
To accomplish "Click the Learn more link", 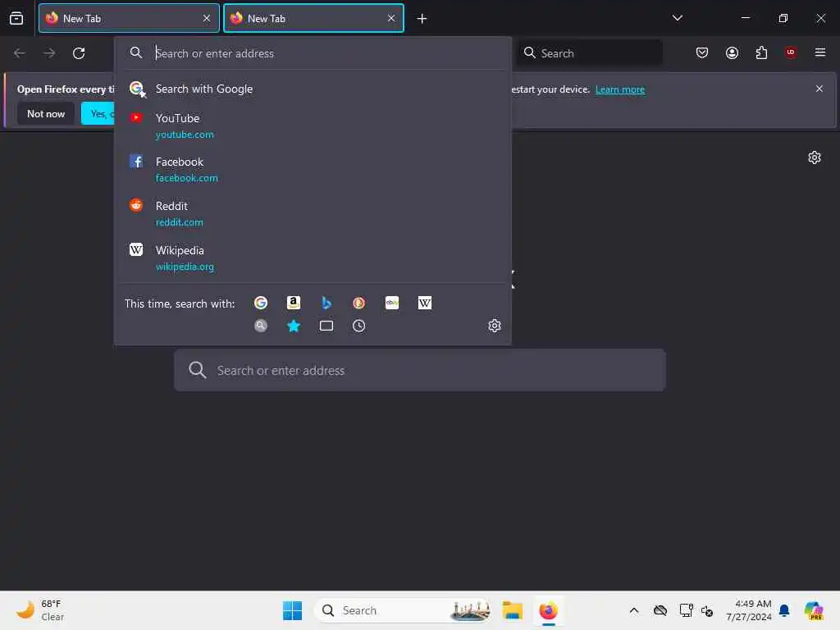I will [620, 89].
